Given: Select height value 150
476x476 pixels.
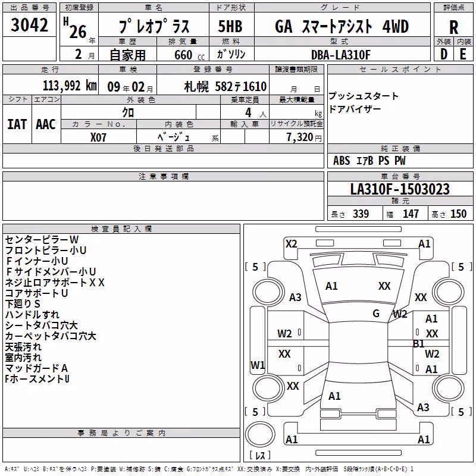Looking at the screenshot, I should (458, 214).
